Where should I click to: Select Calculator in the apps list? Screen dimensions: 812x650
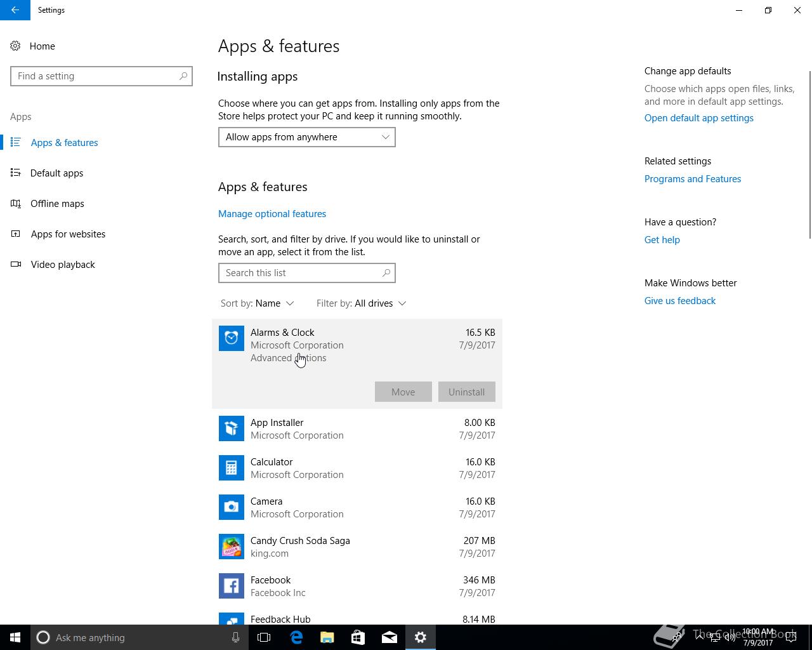tap(357, 468)
